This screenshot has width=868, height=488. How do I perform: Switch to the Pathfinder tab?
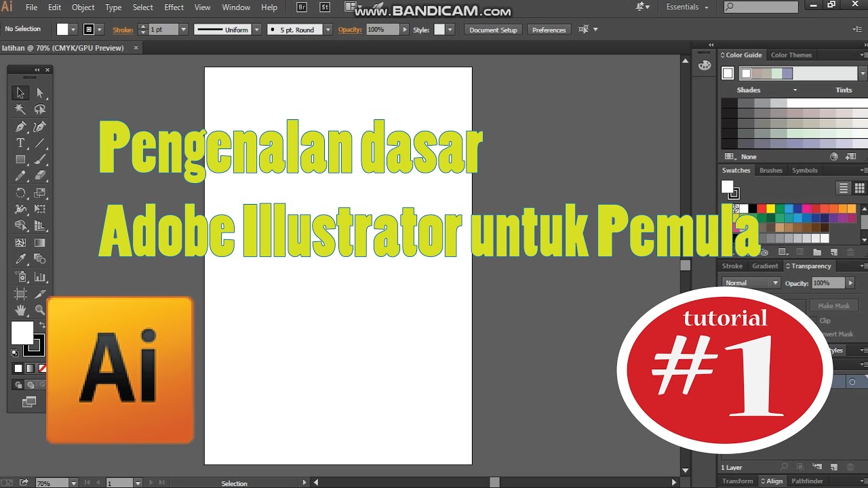coord(807,481)
